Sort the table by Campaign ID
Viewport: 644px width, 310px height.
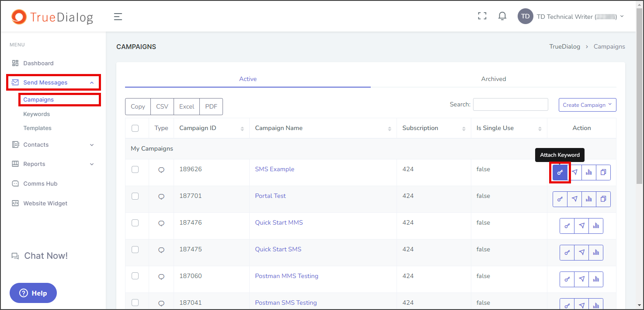[212, 128]
